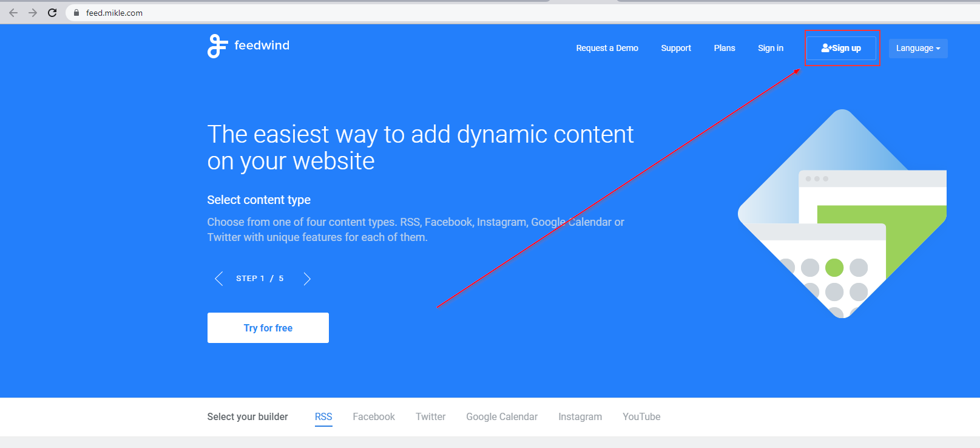Click the hero illustration with green calendar dot
This screenshot has width=980, height=448.
[842, 214]
